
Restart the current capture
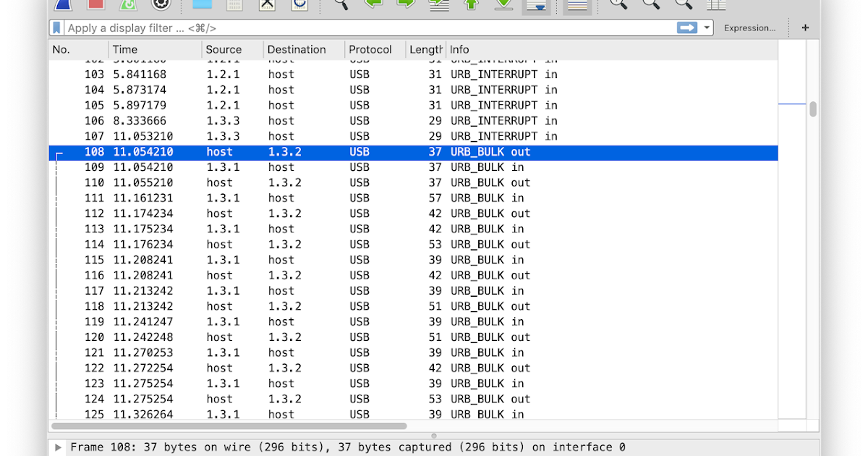coord(127,4)
